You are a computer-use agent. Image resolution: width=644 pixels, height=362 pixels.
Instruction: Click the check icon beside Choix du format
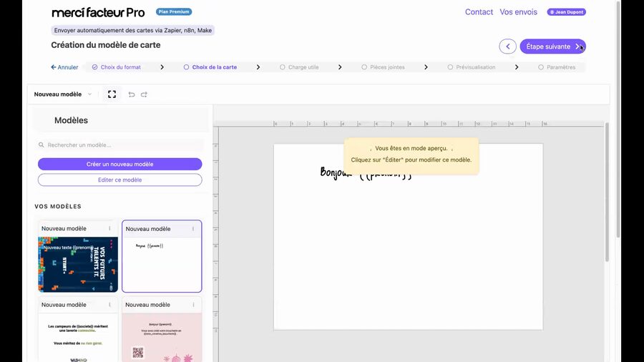pos(95,67)
